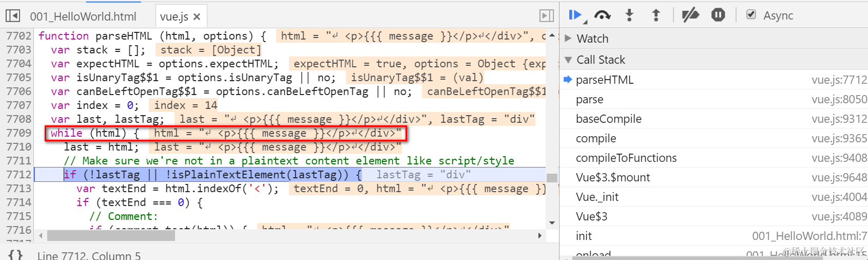Open vue.js:9312 source link
This screenshot has height=260, width=868.
(839, 119)
